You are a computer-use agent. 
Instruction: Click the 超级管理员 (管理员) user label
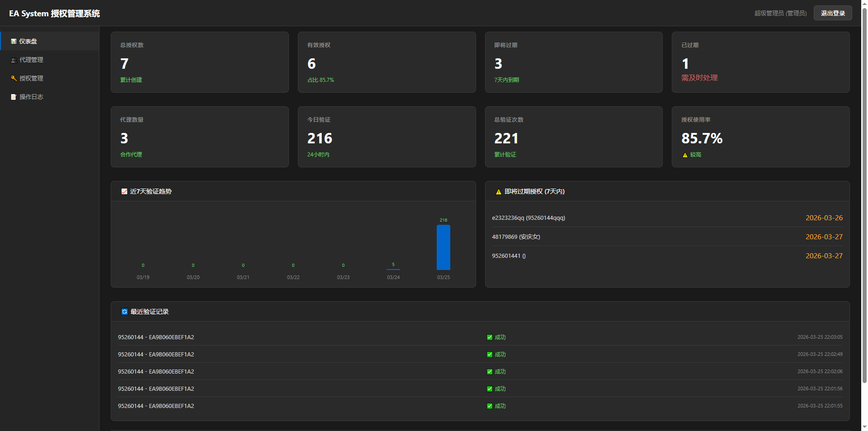(780, 13)
